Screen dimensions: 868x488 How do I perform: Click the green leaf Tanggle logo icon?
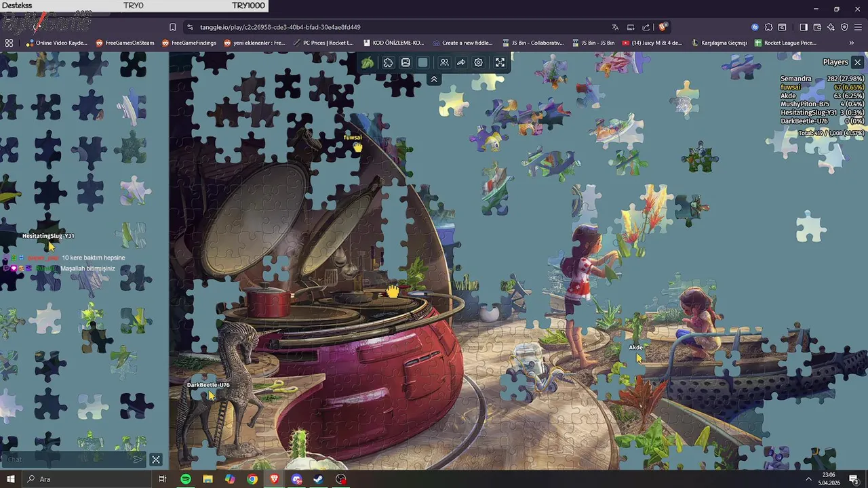click(368, 62)
